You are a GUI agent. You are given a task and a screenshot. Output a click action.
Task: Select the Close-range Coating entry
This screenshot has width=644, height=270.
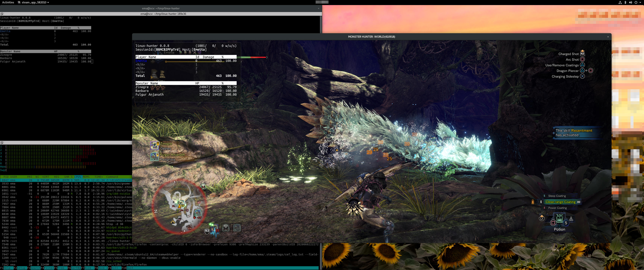(x=560, y=202)
